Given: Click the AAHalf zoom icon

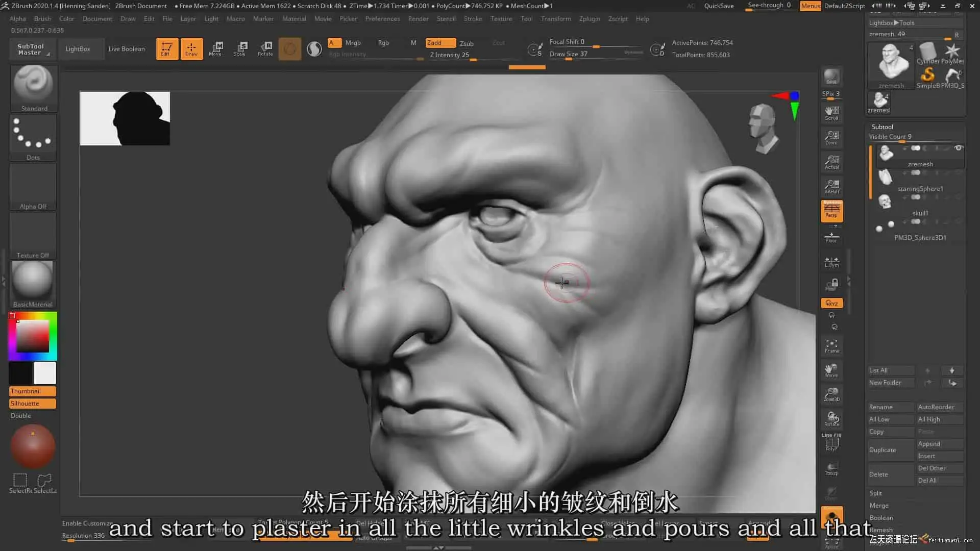Looking at the screenshot, I should pyautogui.click(x=831, y=186).
